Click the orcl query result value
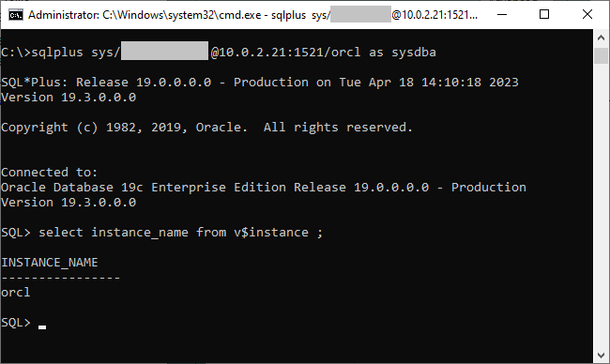The height and width of the screenshot is (364, 610). [16, 293]
